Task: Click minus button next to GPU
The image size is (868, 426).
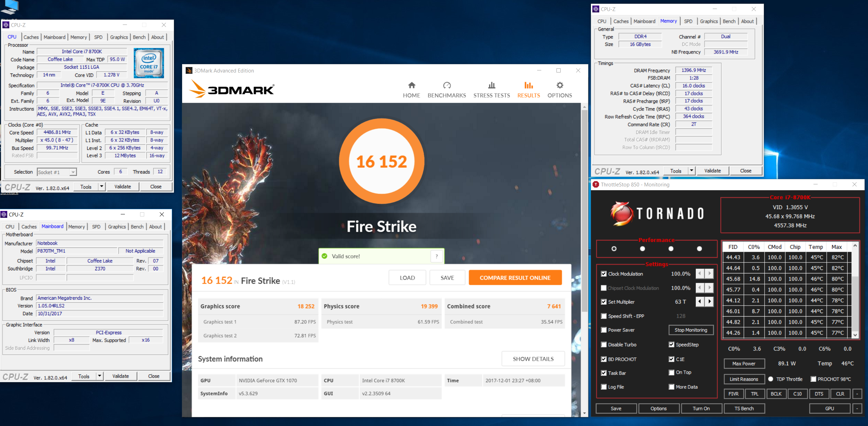Action: (857, 408)
